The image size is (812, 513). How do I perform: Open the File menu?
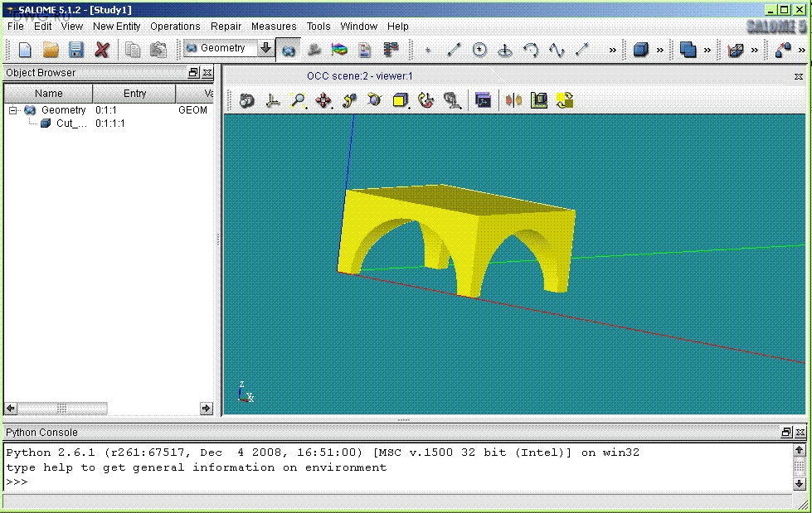point(16,27)
